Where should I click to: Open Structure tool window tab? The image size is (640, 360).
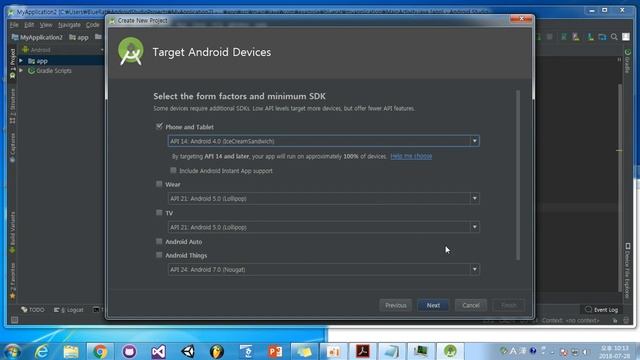pos(12,106)
